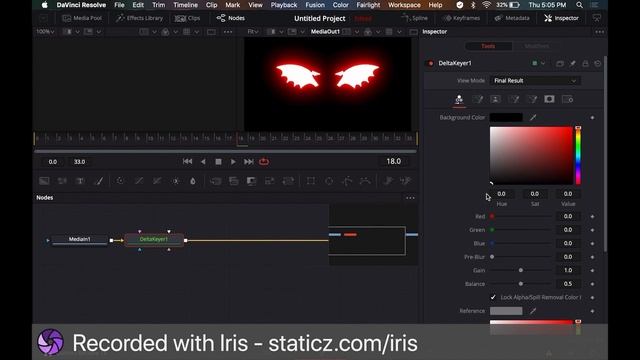This screenshot has width=640, height=360.
Task: Select the Ellipse mask tool
Action: coord(329,181)
